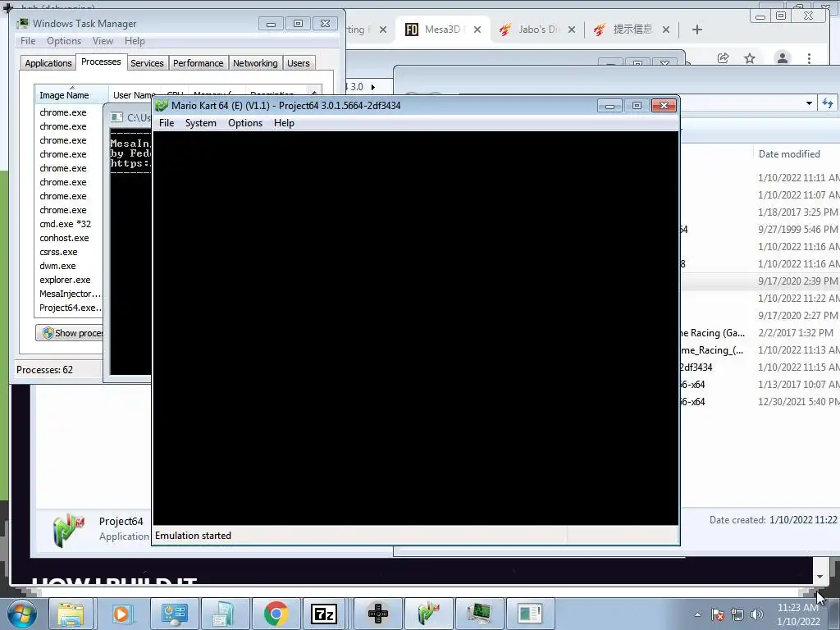Open Chrome's three-dot menu
Image resolution: width=840 pixels, height=630 pixels.
(x=809, y=58)
